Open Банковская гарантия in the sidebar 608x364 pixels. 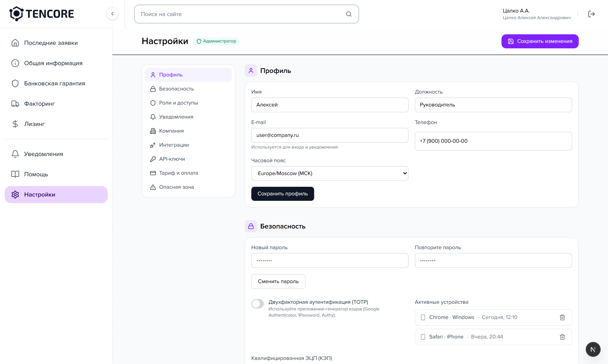pos(54,83)
